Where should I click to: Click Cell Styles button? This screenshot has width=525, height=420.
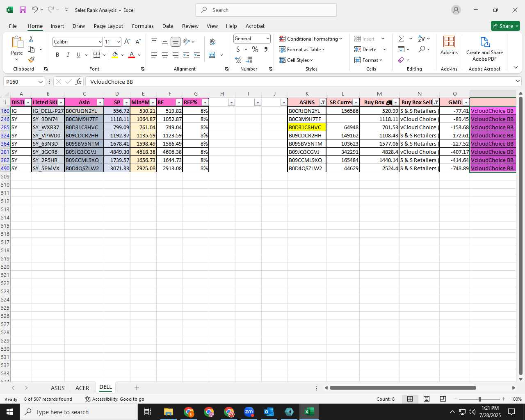click(296, 60)
